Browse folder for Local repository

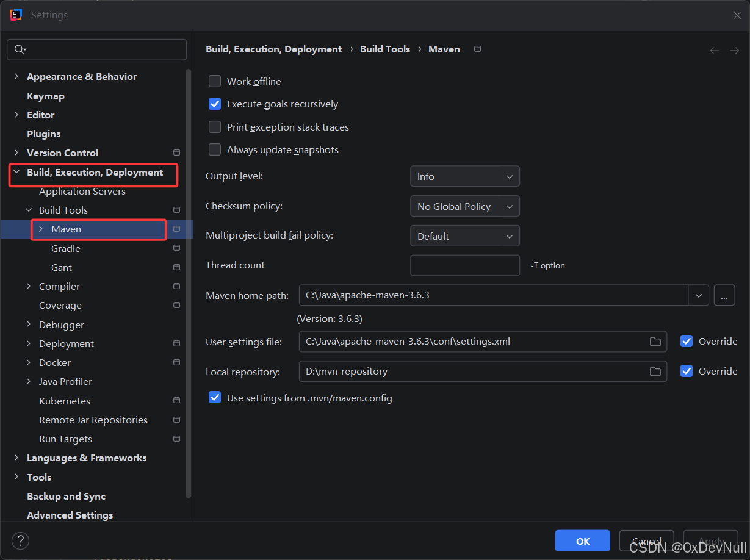(x=655, y=372)
